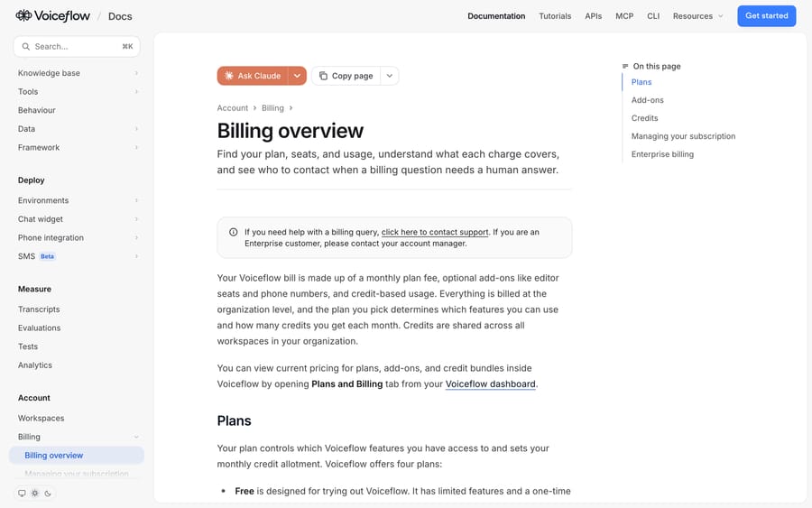Open the Documentation nav tab
Viewport: 812px width, 508px height.
tap(496, 16)
